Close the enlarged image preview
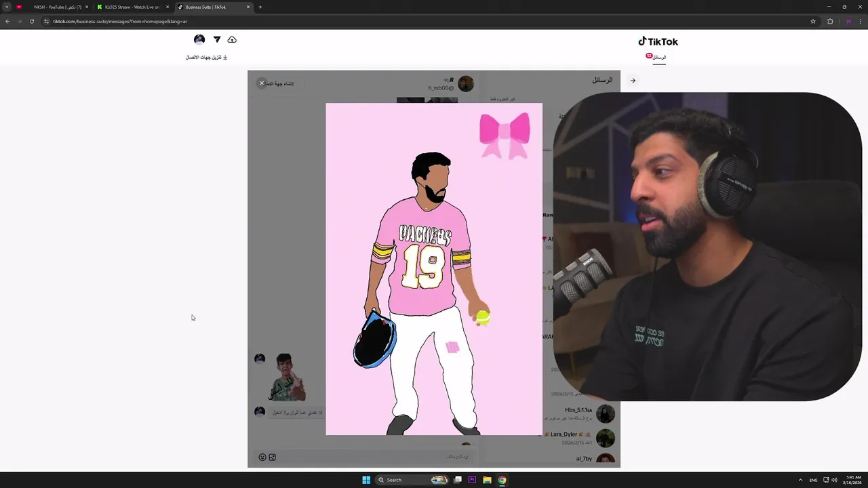Screen dimensions: 868x488 [x=262, y=83]
